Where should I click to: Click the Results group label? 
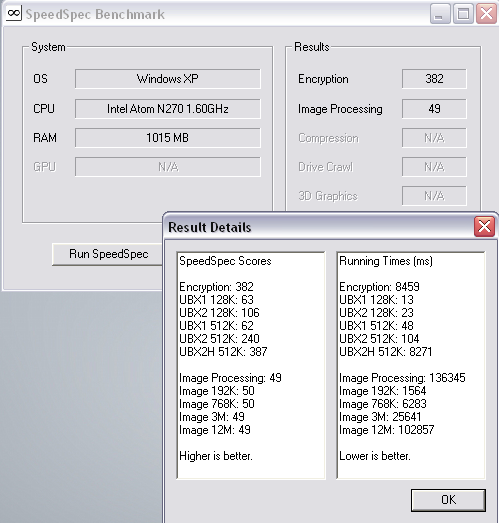click(312, 47)
